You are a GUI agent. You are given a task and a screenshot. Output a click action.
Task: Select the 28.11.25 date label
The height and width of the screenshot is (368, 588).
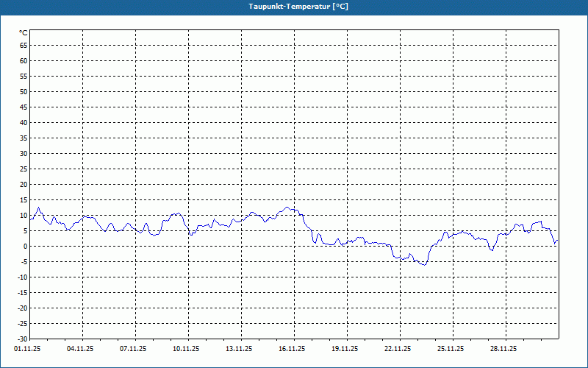click(503, 349)
